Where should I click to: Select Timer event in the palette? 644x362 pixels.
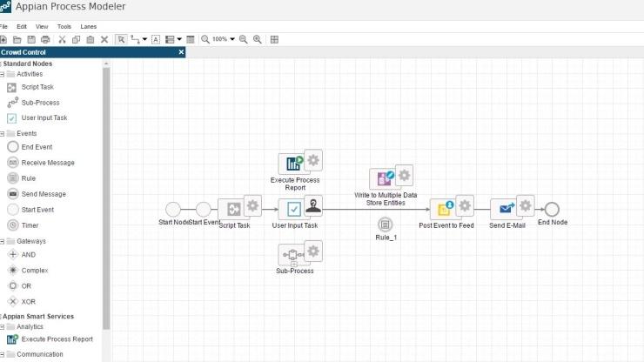click(23, 225)
